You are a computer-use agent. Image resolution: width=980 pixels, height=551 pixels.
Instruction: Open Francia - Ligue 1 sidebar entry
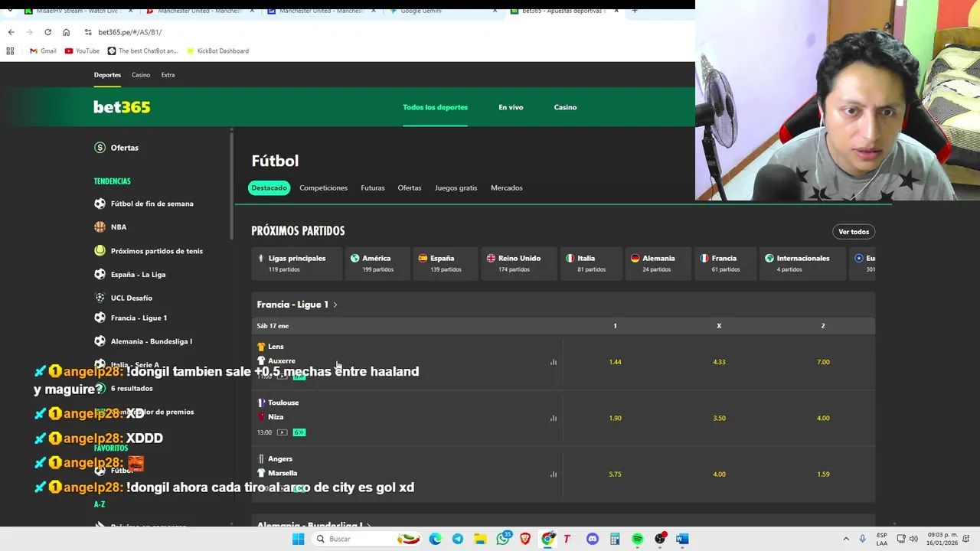[130, 318]
